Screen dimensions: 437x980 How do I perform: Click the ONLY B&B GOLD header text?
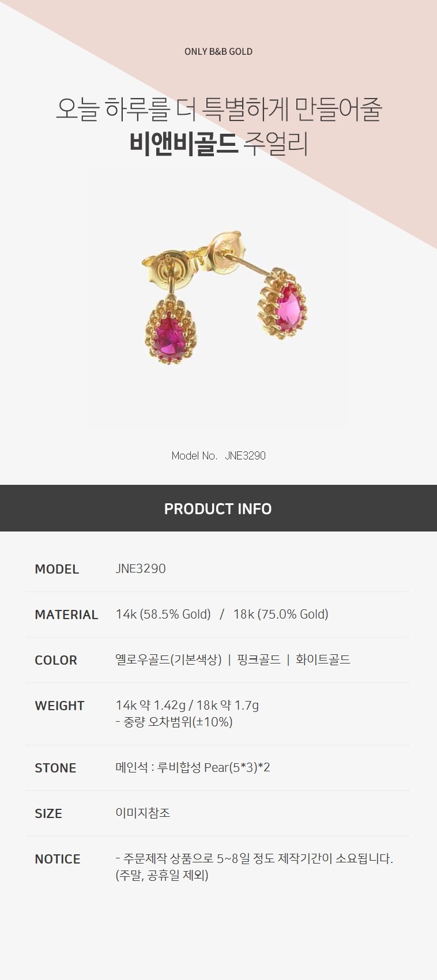pos(218,51)
